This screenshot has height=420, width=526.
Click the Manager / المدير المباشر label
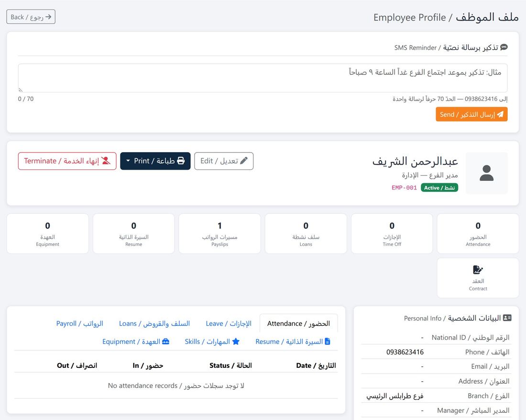(x=473, y=410)
